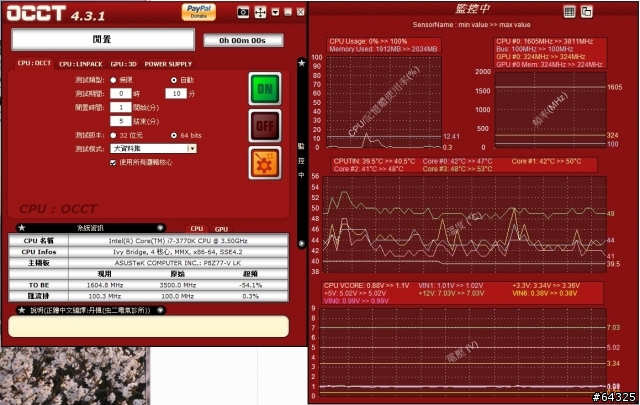Switch to the POWER SUPPLY tab
Screen dimensions: 640x405
tap(168, 64)
